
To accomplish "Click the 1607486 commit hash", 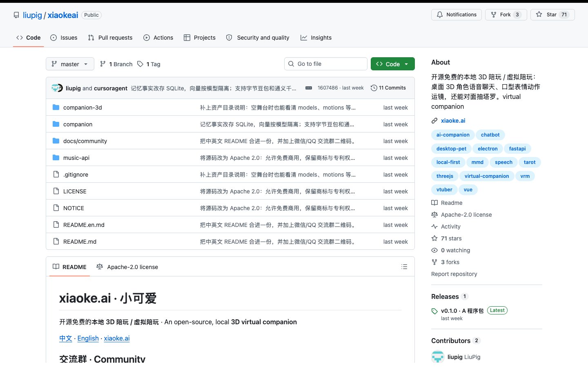I will click(328, 88).
